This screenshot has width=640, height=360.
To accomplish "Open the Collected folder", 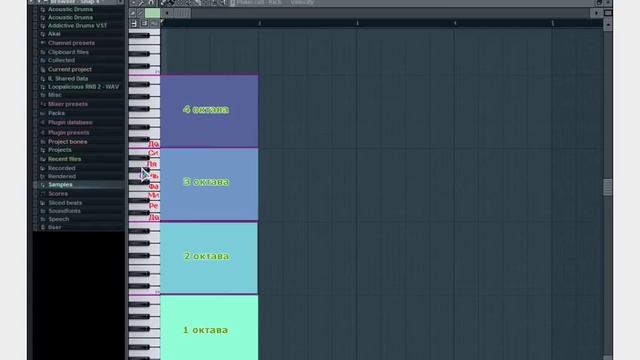I will pyautogui.click(x=61, y=60).
